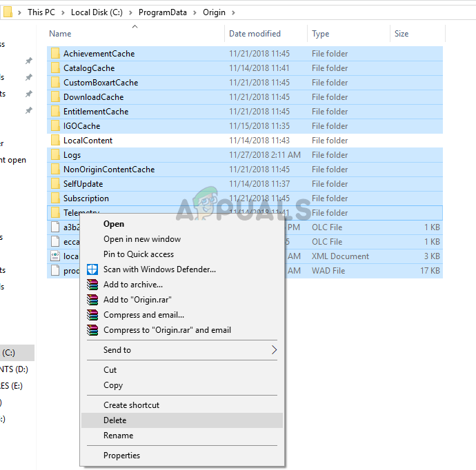Choose Cut from the context menu
This screenshot has height=470, width=476.
tap(182, 370)
